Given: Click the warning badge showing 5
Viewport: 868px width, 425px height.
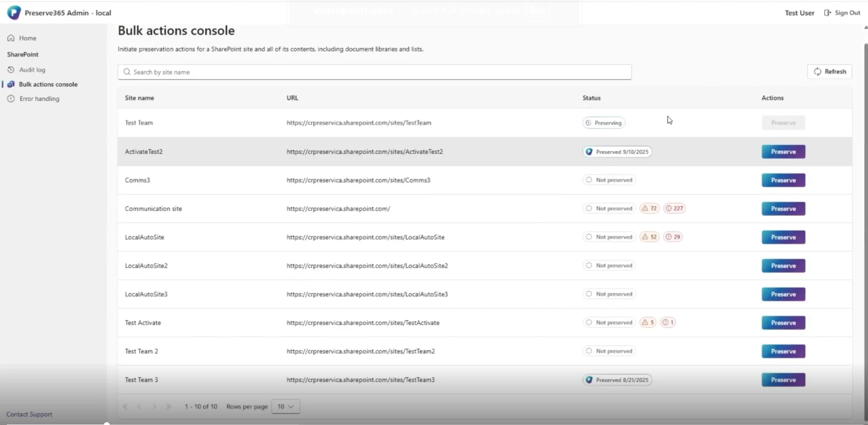Looking at the screenshot, I should pos(648,323).
